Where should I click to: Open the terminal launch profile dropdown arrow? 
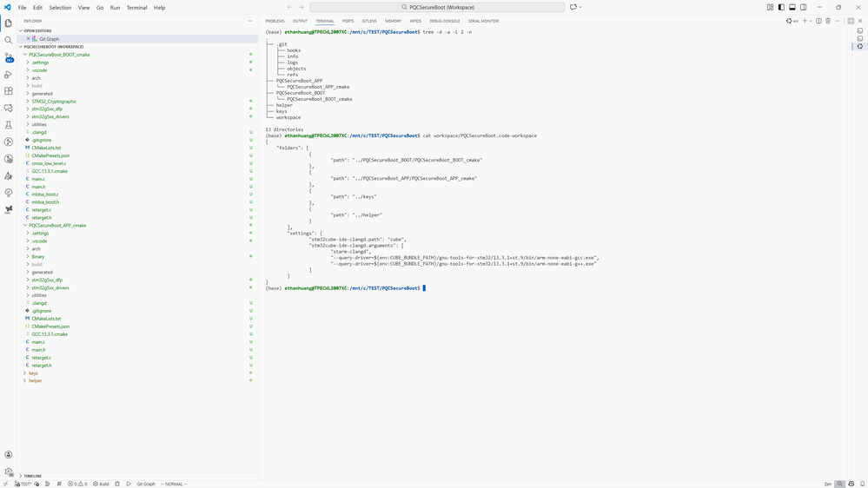[x=811, y=21]
